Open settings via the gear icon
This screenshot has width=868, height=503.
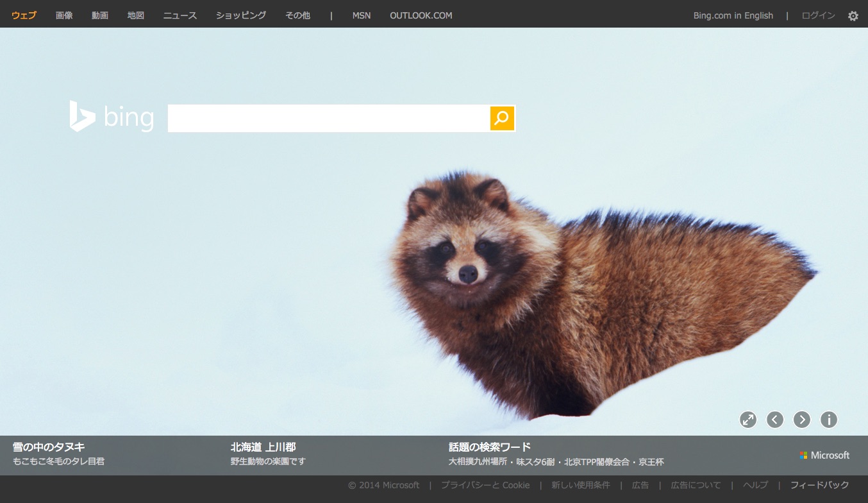[853, 16]
